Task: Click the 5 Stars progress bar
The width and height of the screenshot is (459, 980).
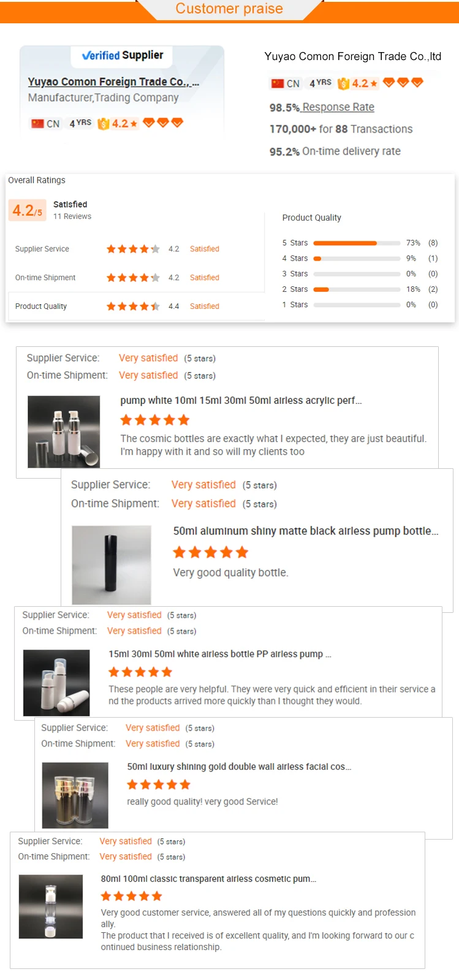Action: click(x=357, y=243)
